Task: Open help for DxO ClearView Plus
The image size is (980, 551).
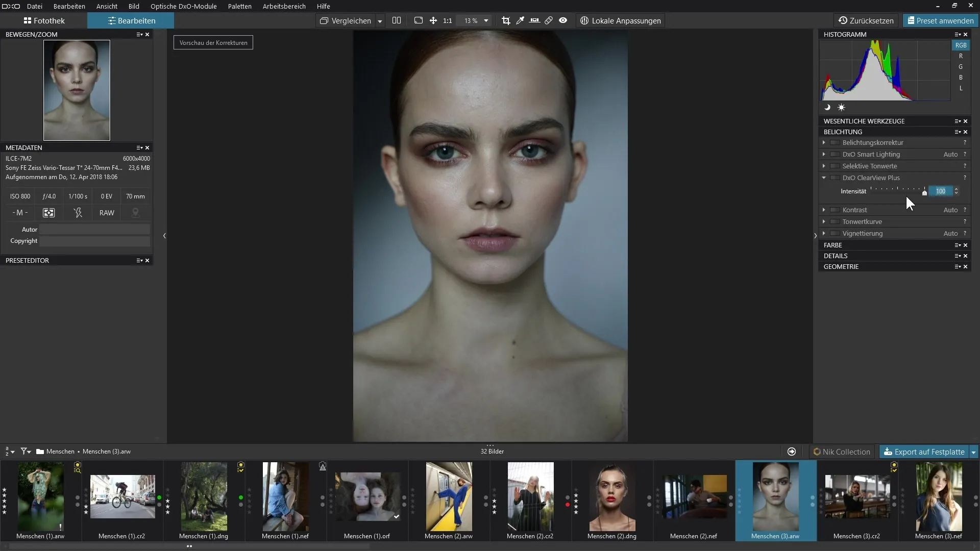Action: [965, 178]
